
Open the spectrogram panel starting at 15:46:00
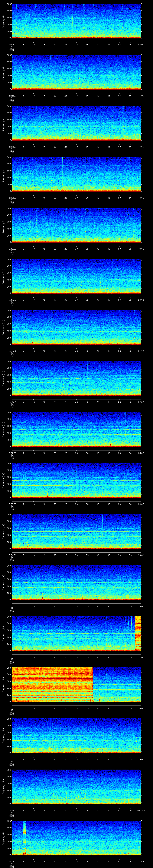[x=77, y=123]
